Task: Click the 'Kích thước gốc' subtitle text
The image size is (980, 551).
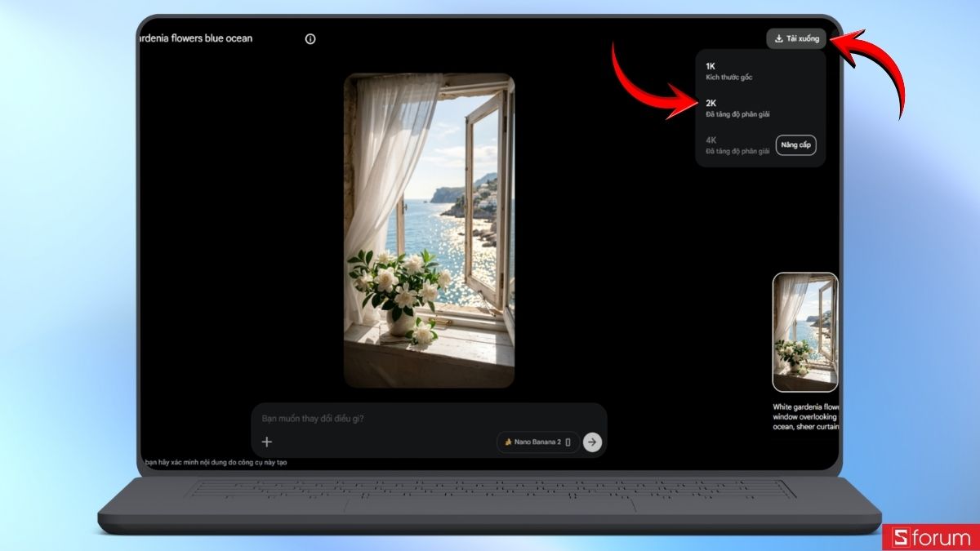Action: pos(728,78)
